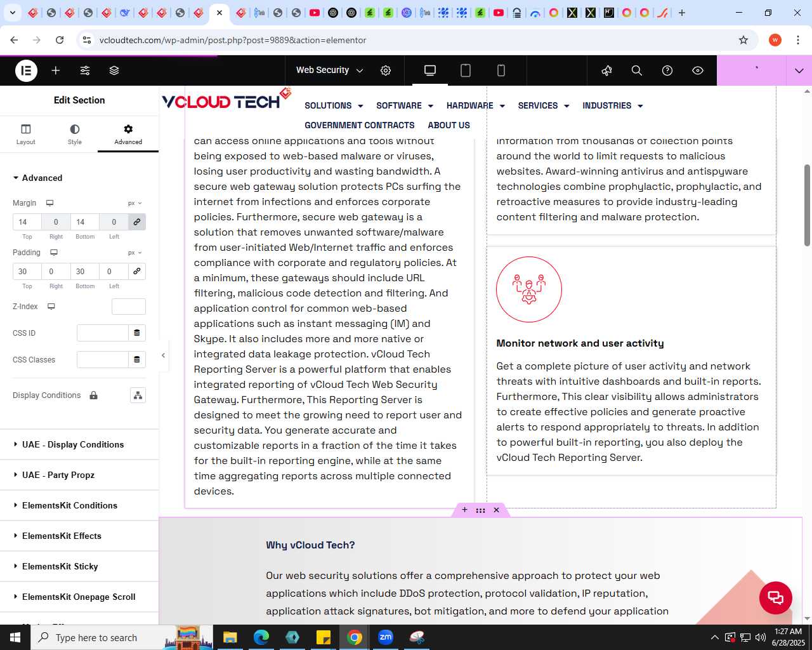Expand ElementsKit Onepage Scroll section
Viewport: 812px width, 650px height.
(79, 597)
